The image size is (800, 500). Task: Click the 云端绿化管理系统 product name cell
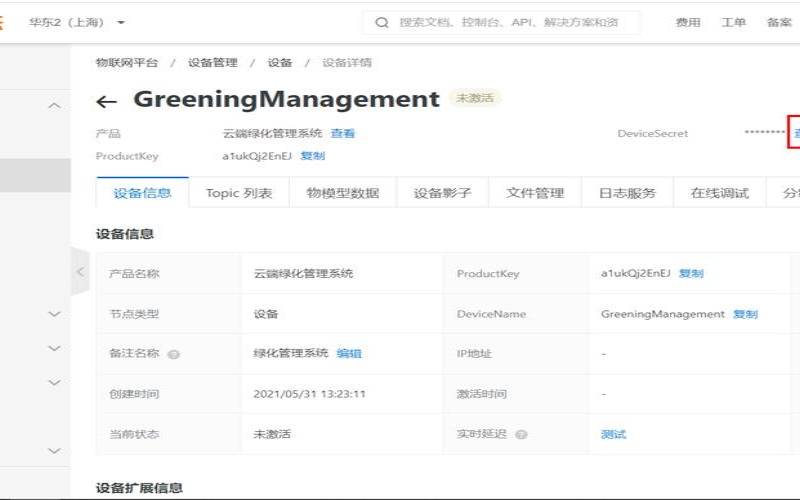(304, 273)
